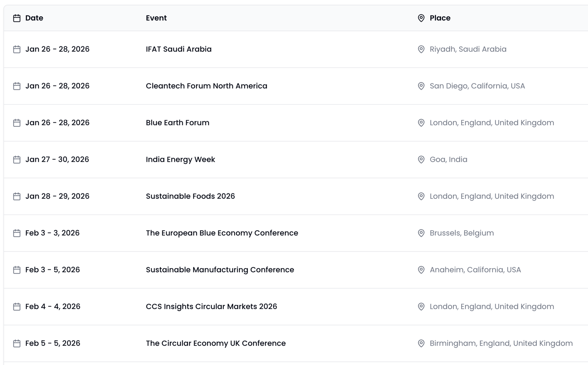Viewport: 588px width, 365px height.
Task: Click location pin next to Riyadh, Saudi Arabia
Action: click(x=421, y=49)
